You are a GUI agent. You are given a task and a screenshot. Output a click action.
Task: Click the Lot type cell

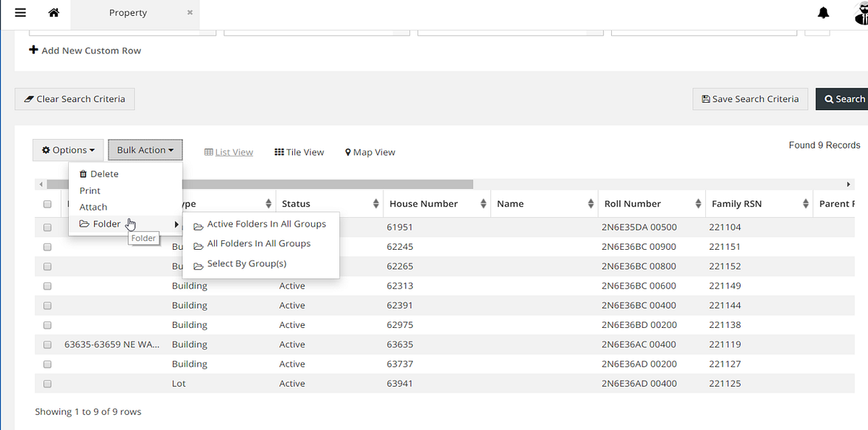coord(179,384)
